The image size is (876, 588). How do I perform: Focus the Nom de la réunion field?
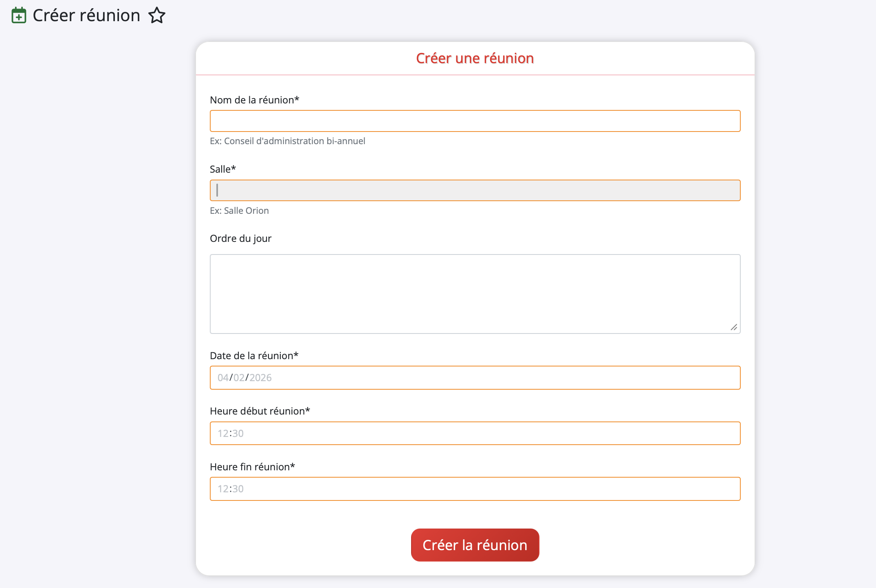point(475,121)
